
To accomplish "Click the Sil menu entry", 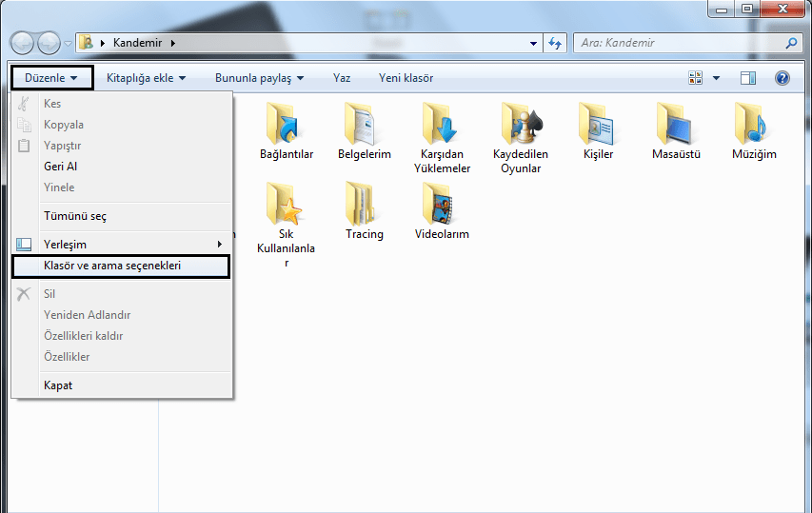I will pos(122,294).
